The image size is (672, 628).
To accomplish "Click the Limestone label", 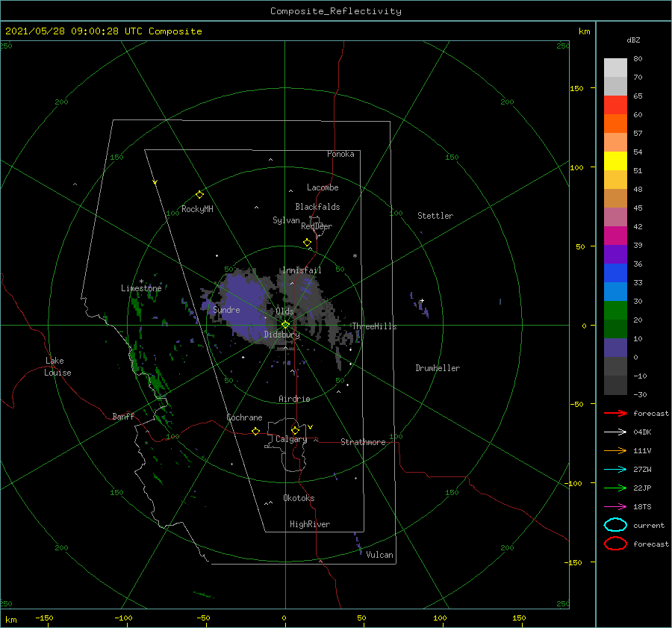I will pyautogui.click(x=141, y=288).
